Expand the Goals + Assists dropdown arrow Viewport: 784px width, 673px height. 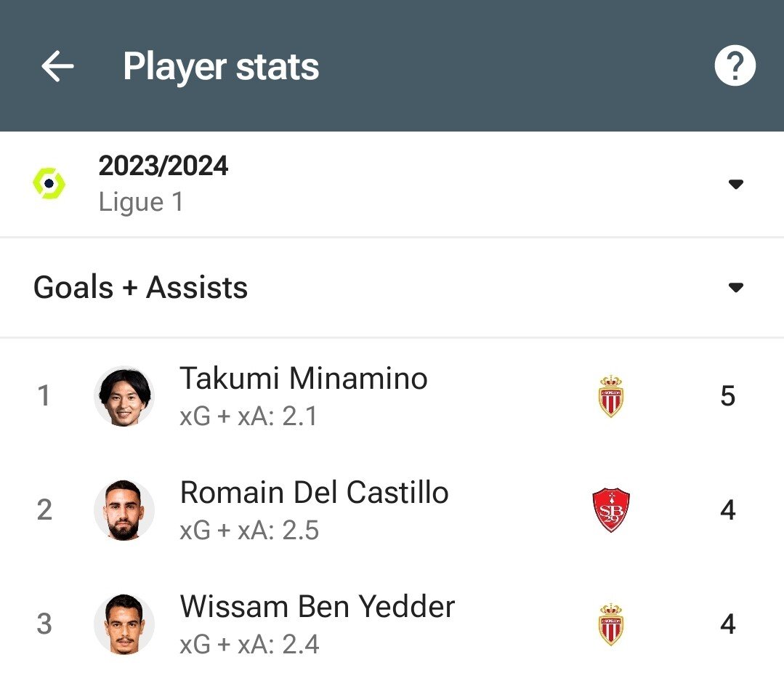[x=735, y=288]
